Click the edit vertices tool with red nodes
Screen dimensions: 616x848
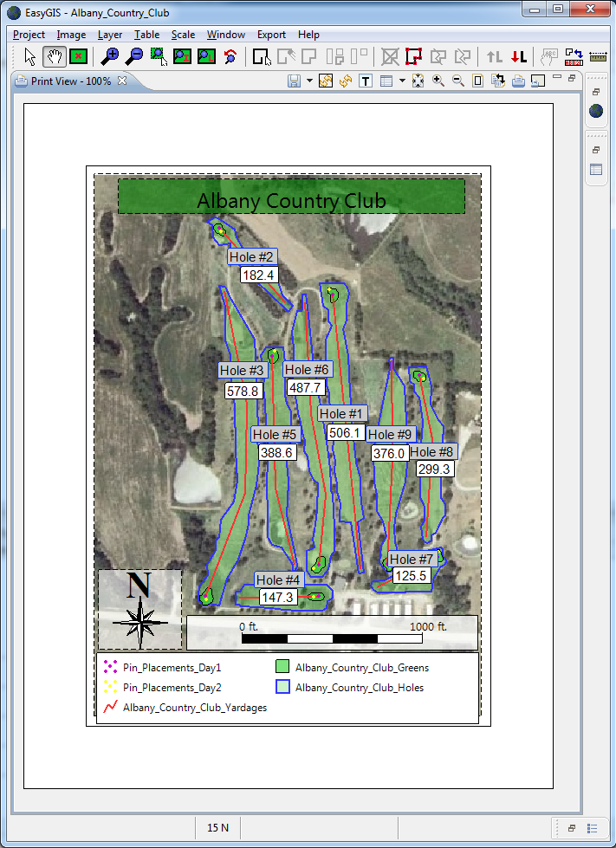click(414, 55)
